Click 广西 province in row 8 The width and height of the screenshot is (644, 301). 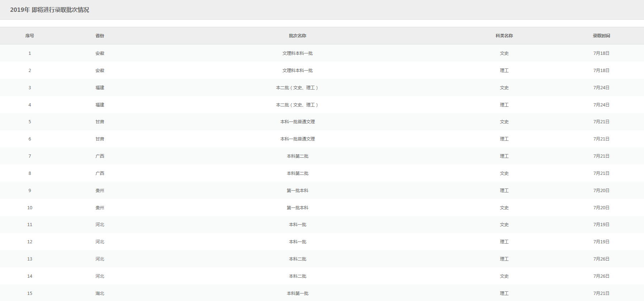click(100, 173)
